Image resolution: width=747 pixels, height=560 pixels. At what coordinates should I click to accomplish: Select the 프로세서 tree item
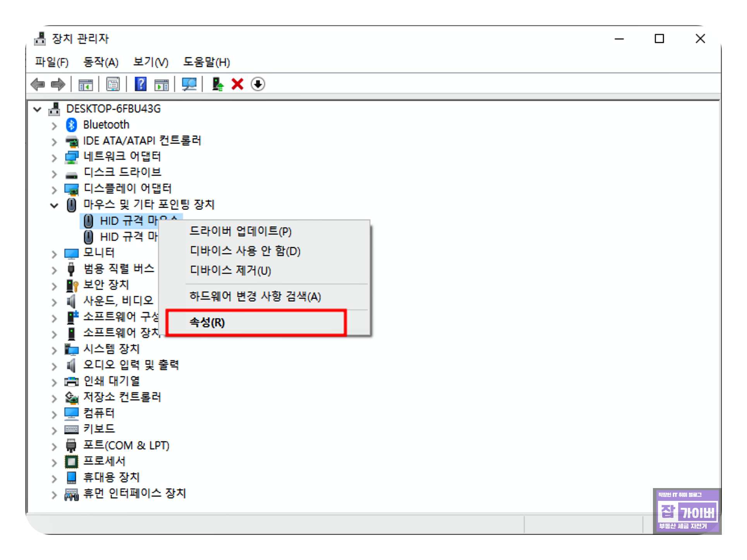[105, 461]
